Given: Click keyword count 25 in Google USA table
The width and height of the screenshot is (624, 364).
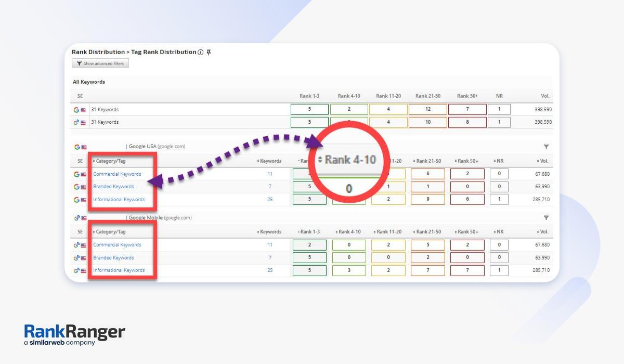Looking at the screenshot, I should point(270,200).
